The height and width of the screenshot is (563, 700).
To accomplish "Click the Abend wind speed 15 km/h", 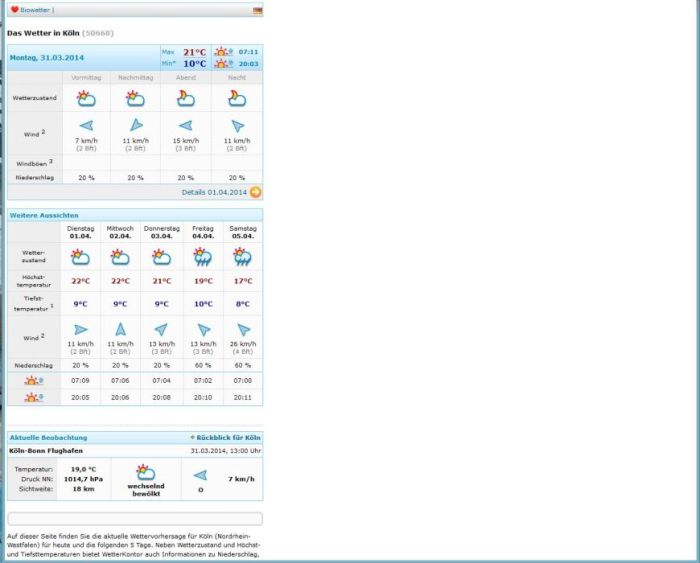I will point(186,141).
